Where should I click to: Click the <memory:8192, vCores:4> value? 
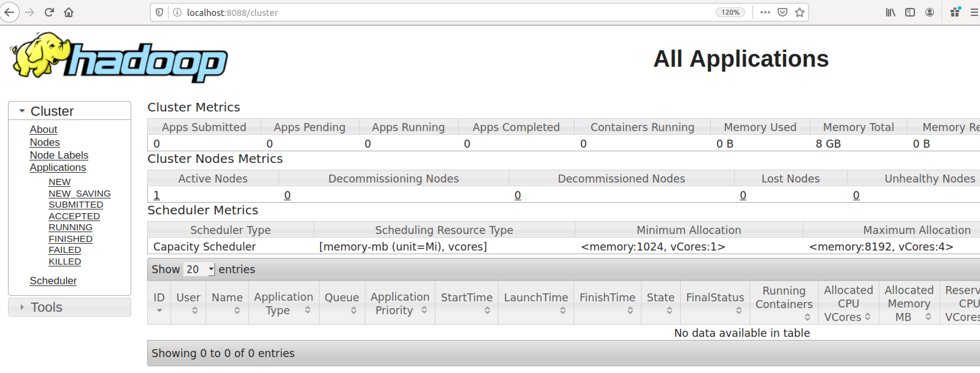click(881, 247)
